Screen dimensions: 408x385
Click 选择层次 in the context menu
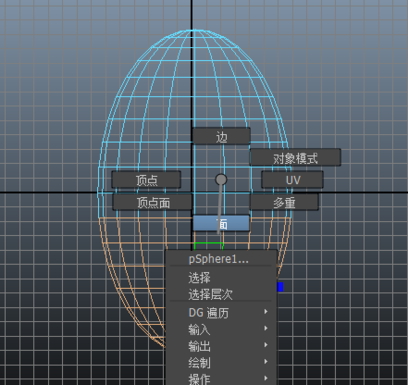coord(221,294)
